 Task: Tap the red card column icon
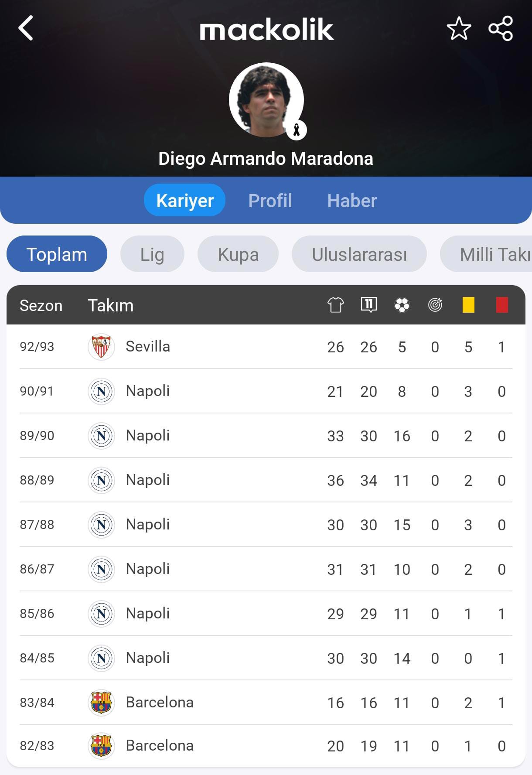coord(502,305)
